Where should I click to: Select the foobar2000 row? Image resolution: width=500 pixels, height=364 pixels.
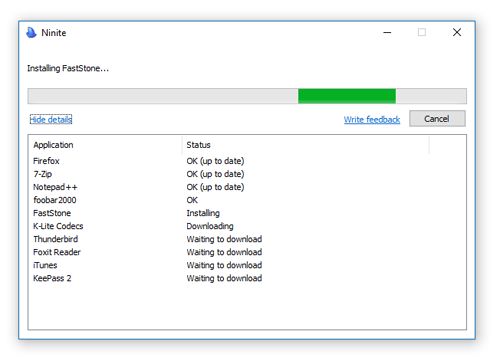[x=247, y=200]
